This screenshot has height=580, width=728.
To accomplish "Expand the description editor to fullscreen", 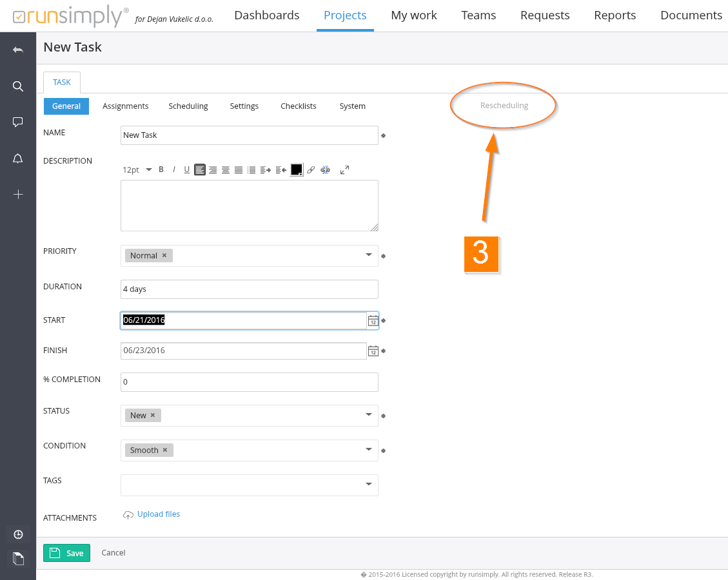I will coord(344,170).
